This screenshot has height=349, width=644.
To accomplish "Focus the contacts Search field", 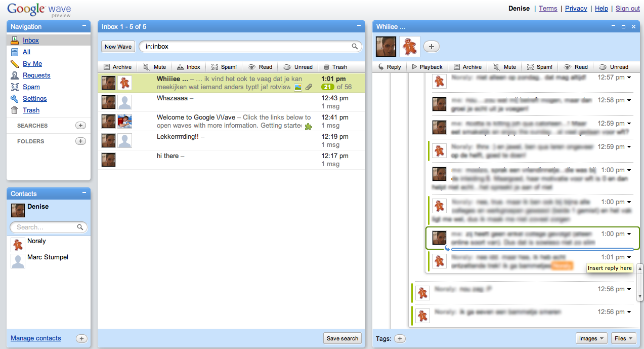I will (x=49, y=227).
